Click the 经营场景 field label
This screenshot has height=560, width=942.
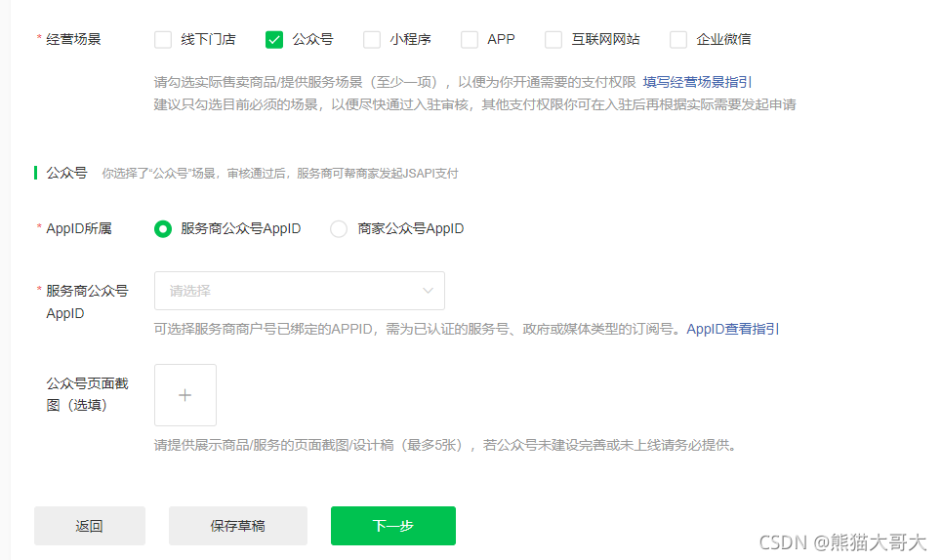pyautogui.click(x=73, y=40)
